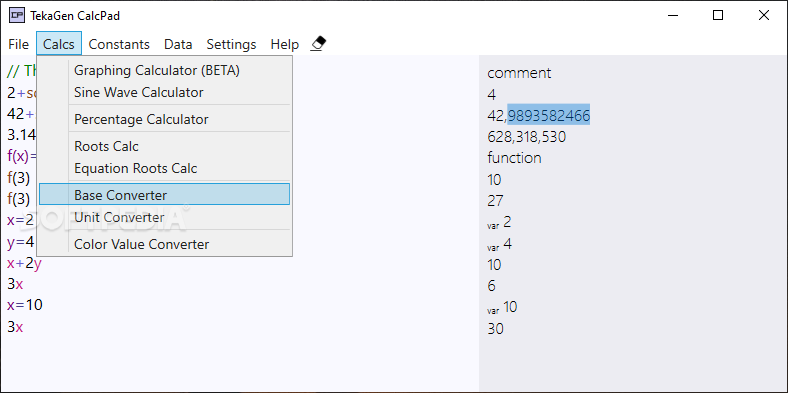788x393 pixels.
Task: Click result 628,318,530
Action: click(x=527, y=137)
